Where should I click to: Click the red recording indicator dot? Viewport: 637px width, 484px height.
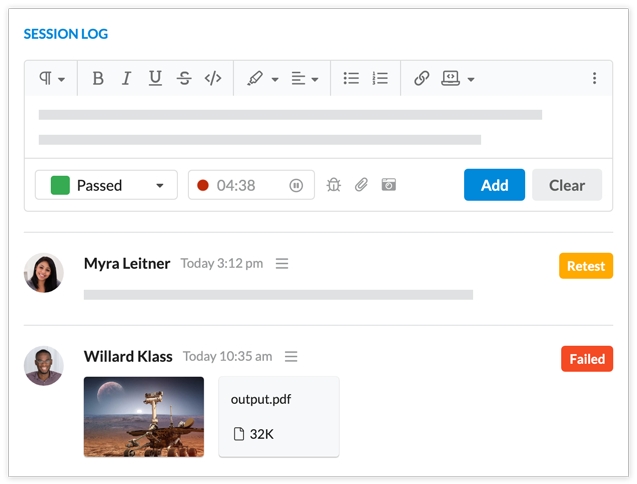[203, 185]
